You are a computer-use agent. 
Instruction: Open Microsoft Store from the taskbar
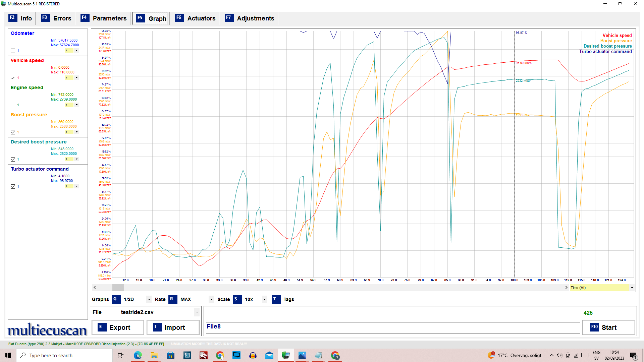(170, 355)
